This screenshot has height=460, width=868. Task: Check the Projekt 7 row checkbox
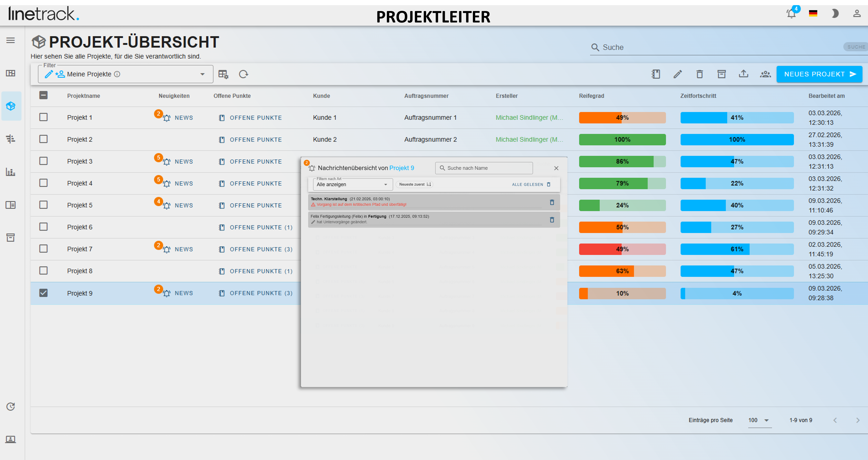pos(43,248)
